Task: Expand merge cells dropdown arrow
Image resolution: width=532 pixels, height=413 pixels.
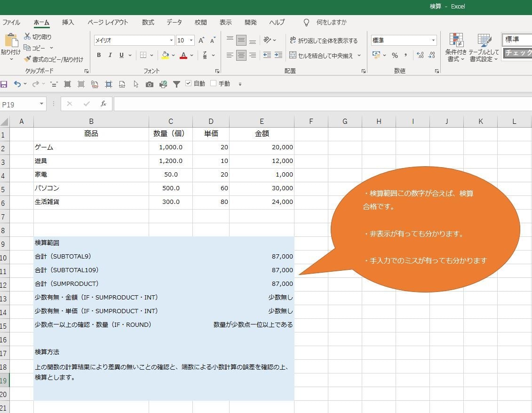Action: [x=359, y=55]
